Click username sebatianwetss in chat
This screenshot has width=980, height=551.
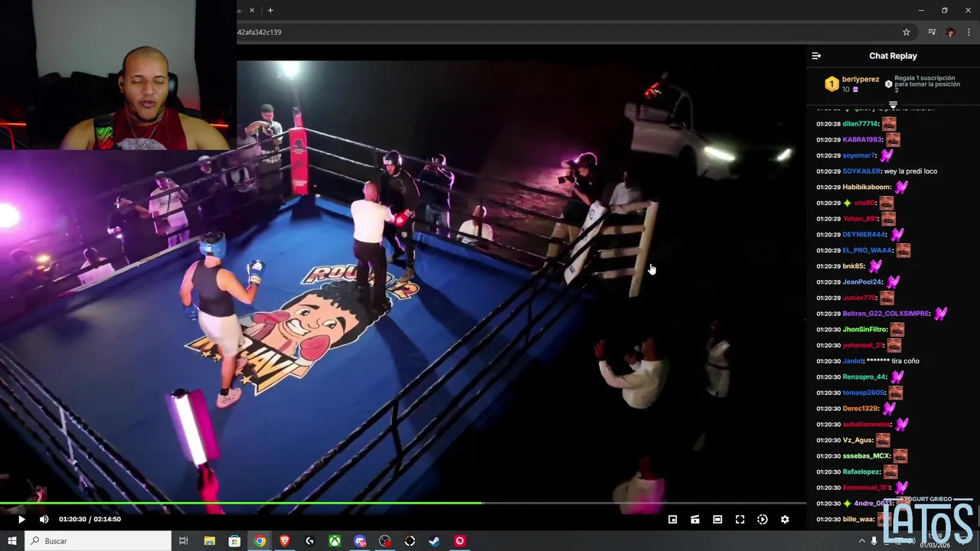coord(867,425)
